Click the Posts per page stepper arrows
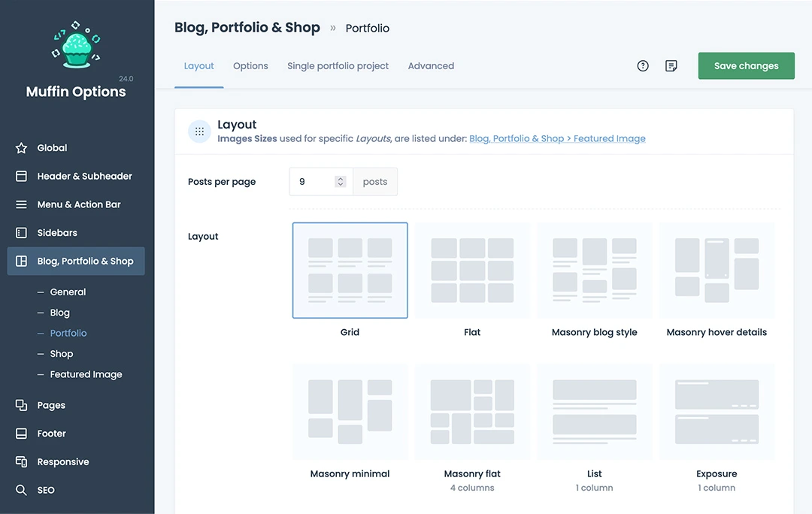 (x=341, y=182)
